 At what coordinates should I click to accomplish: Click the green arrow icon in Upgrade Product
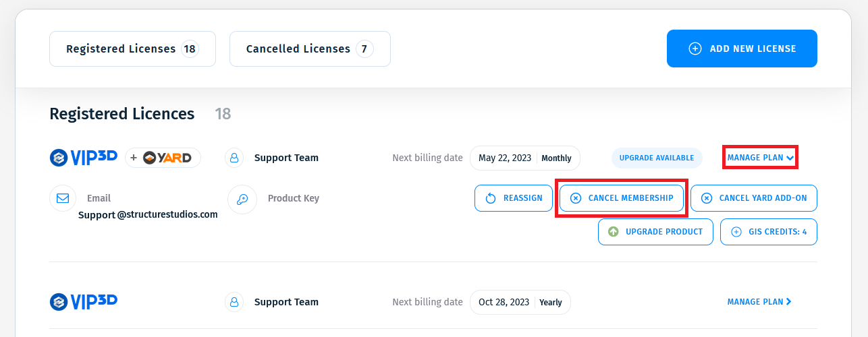(613, 232)
